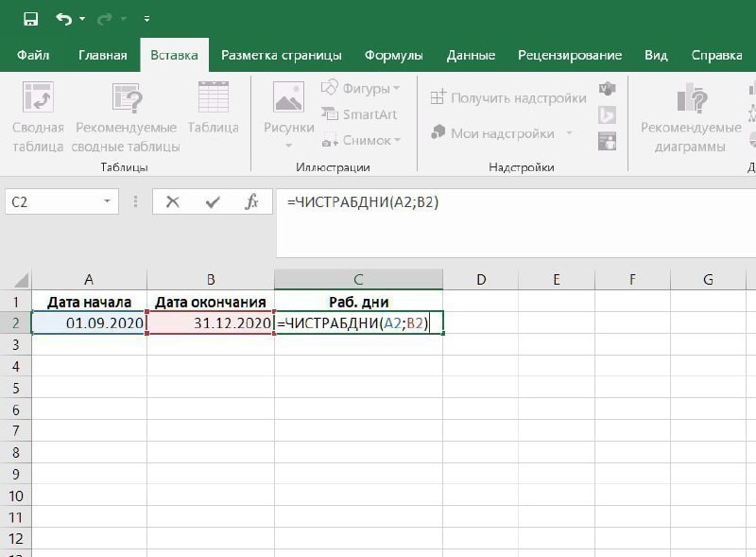Go to the Рецензирование tab
Viewport: 756px width, 557px height.
coord(570,55)
